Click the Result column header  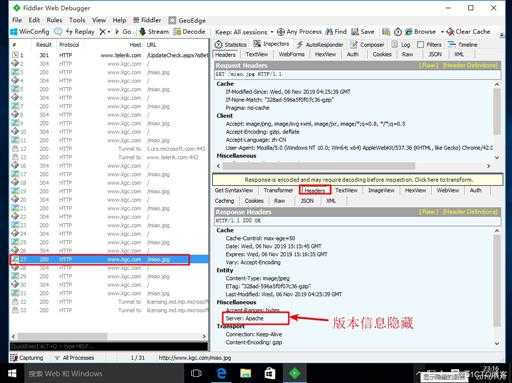tap(44, 44)
